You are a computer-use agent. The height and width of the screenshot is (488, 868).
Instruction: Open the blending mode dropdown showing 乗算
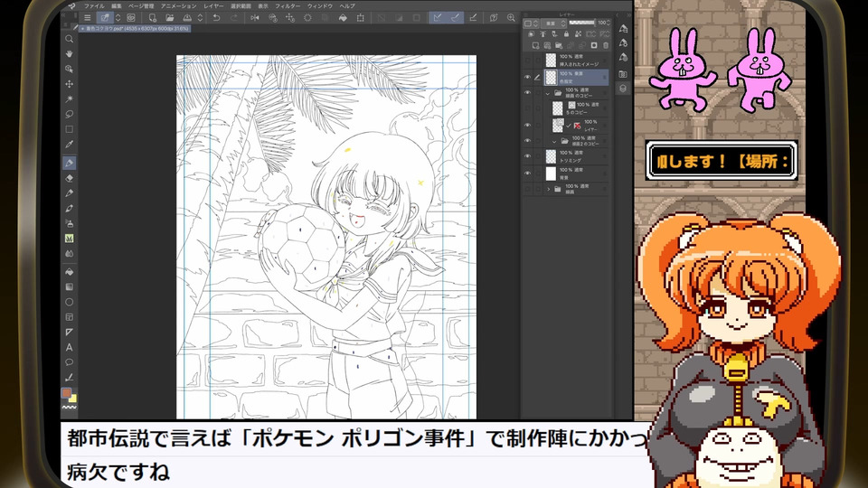coord(553,23)
